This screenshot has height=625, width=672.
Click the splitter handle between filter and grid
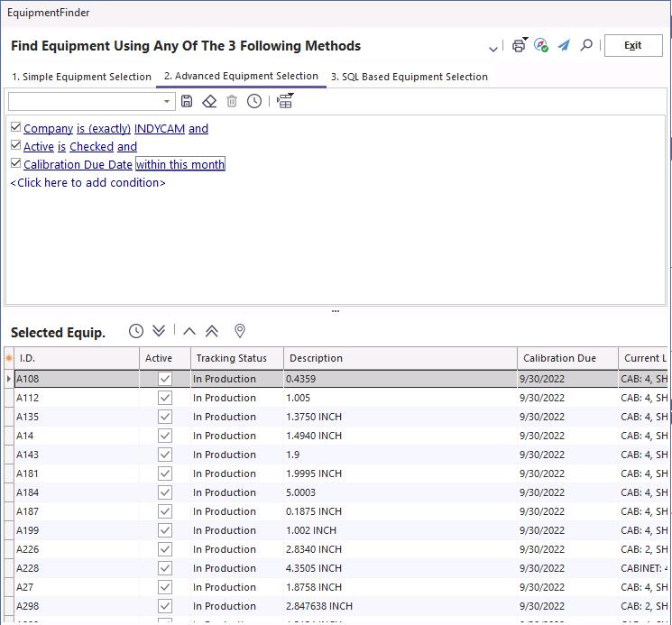(x=336, y=311)
